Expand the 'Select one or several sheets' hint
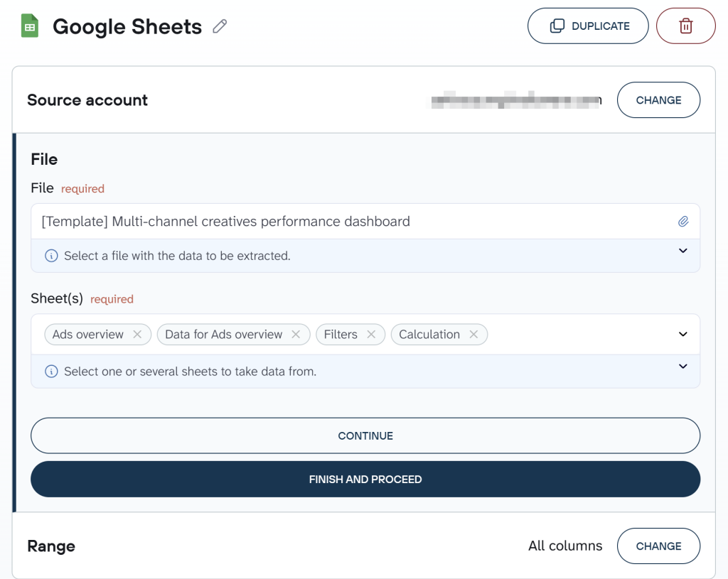Viewport: 728px width, 579px height. 683,367
